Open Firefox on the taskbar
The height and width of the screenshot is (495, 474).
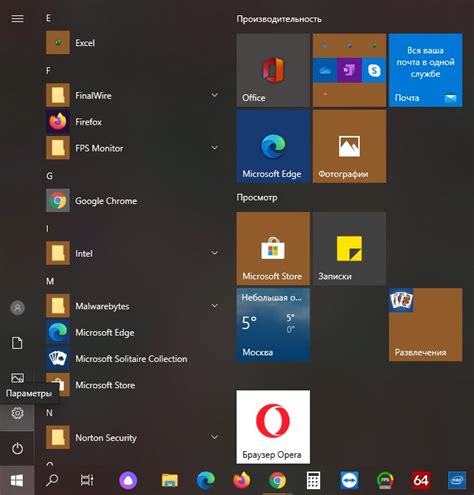point(242,480)
